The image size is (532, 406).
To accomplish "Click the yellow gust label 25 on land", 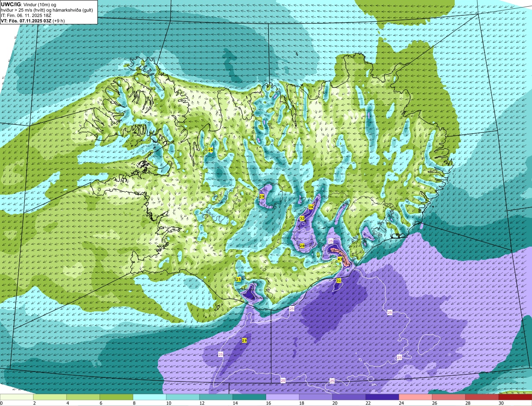I will pyautogui.click(x=239, y=280).
